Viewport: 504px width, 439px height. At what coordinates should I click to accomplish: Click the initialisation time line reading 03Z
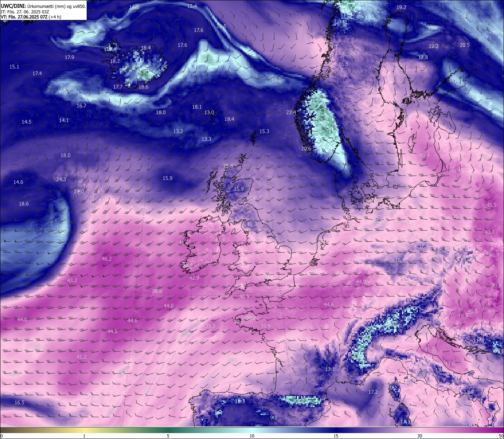click(x=25, y=11)
